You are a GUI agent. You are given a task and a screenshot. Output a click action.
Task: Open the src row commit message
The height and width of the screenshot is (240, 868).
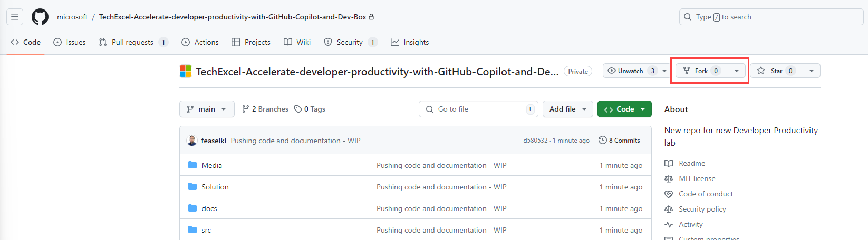tap(441, 230)
